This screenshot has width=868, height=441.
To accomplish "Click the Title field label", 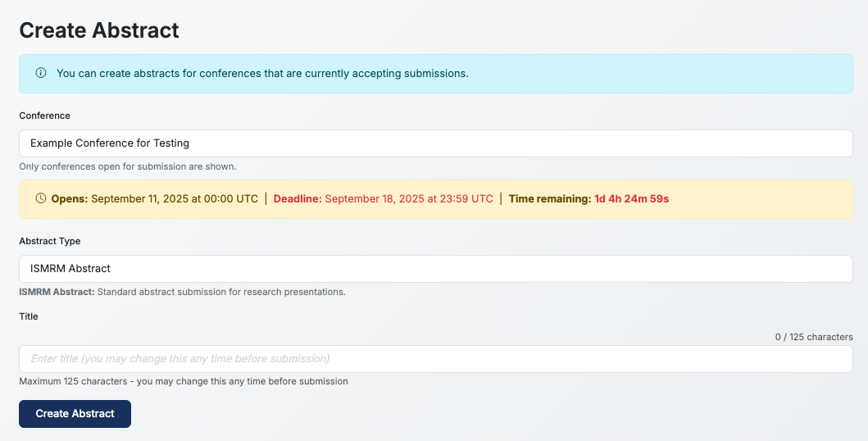I will point(29,316).
